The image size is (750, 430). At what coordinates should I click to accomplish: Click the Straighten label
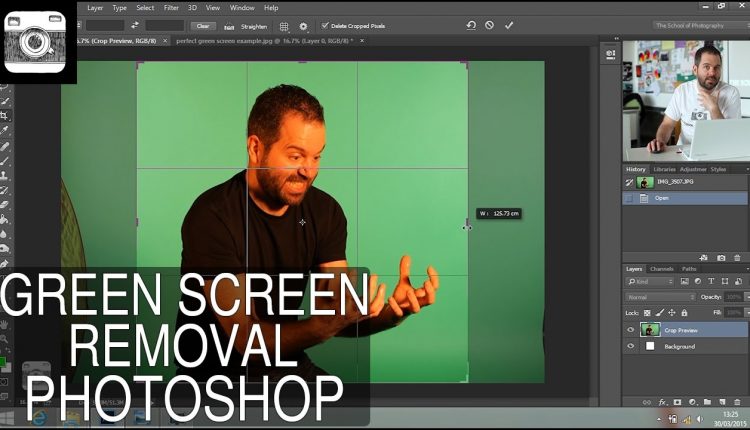click(x=254, y=27)
